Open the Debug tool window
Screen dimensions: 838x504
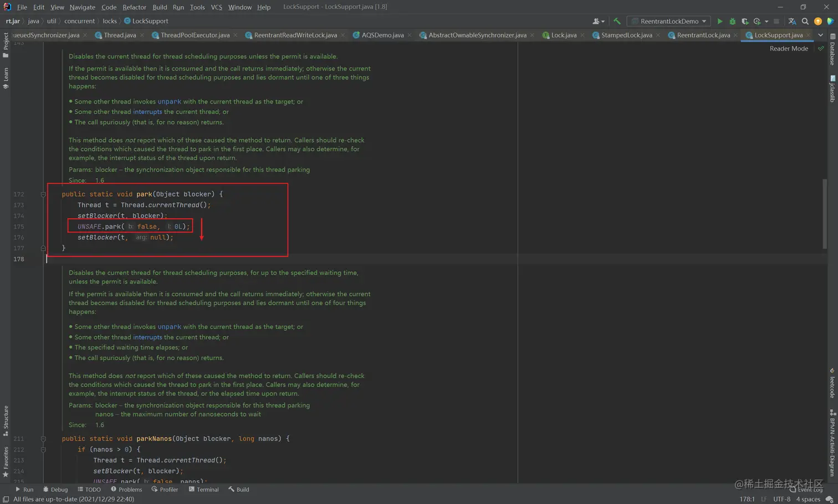pyautogui.click(x=55, y=490)
